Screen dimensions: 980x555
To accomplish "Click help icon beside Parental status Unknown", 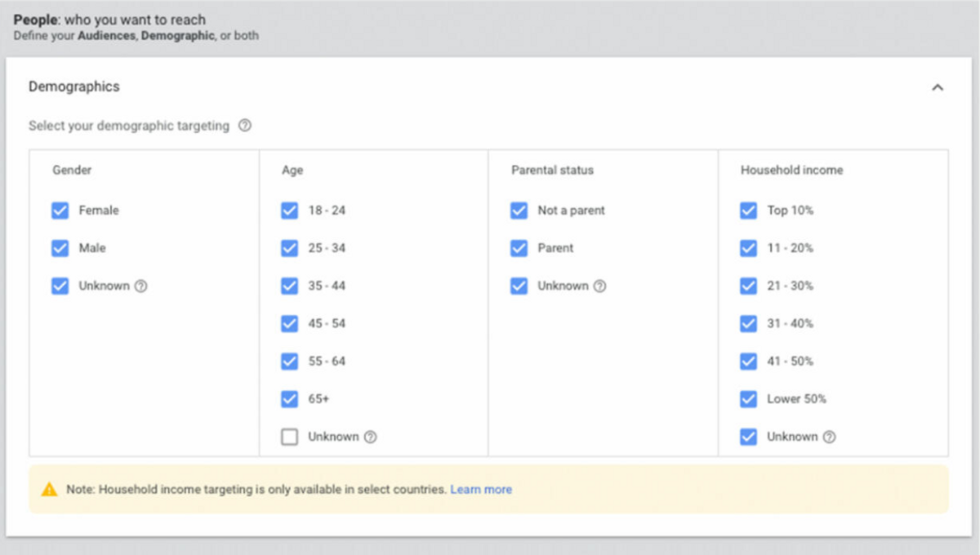I will [x=599, y=286].
